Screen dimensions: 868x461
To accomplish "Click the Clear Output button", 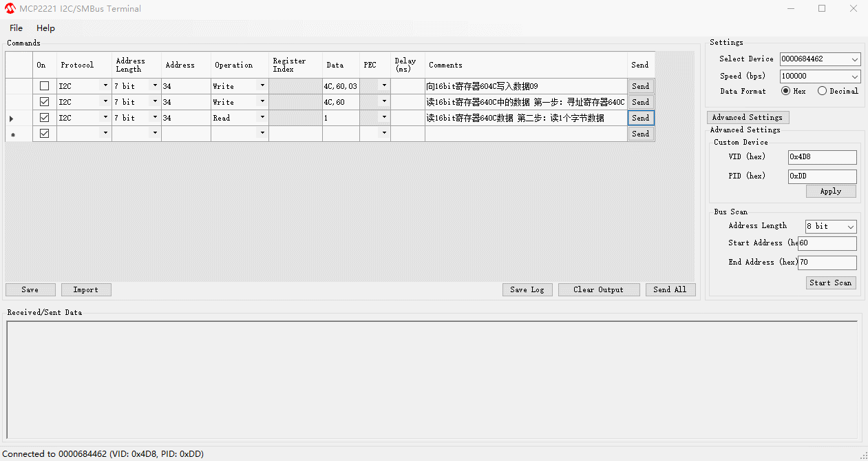I will [599, 289].
